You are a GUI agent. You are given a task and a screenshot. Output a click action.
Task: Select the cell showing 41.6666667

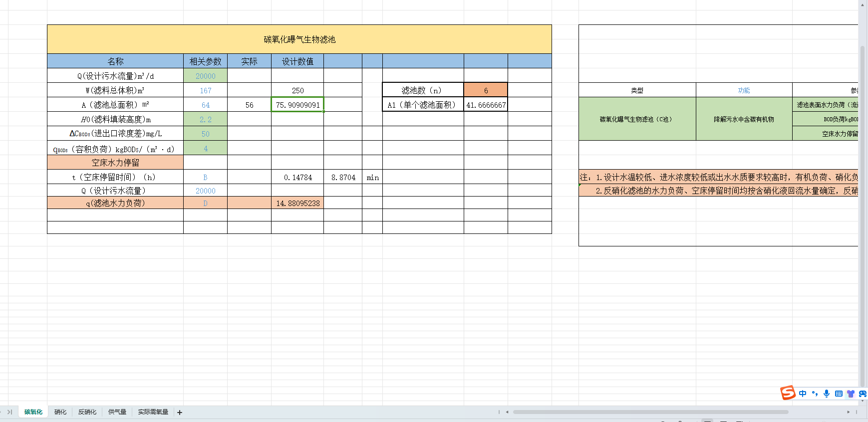click(486, 105)
